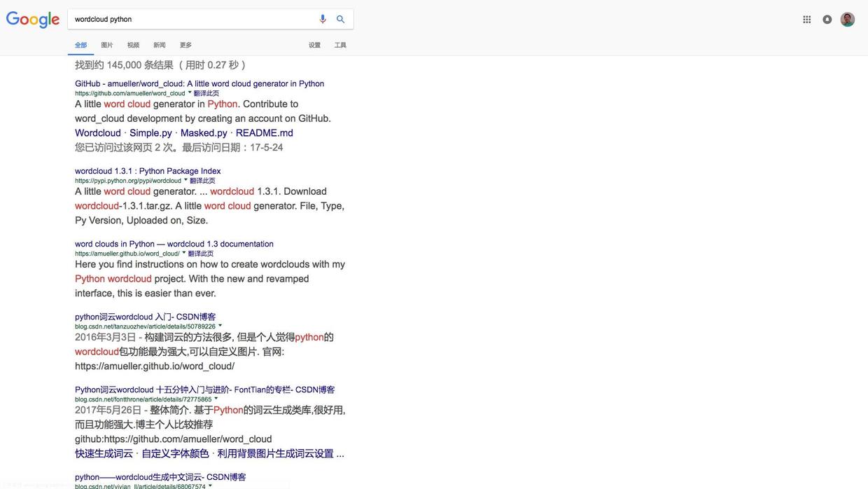Screen dimensions: 868x489
Task: Switch to the 新闻 (News) tab
Action: 160,45
